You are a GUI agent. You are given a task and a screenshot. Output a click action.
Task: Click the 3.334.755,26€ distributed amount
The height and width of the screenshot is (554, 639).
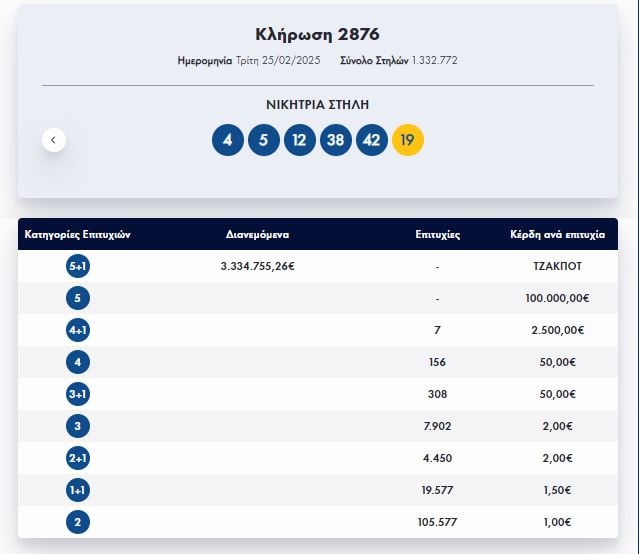coord(258,266)
